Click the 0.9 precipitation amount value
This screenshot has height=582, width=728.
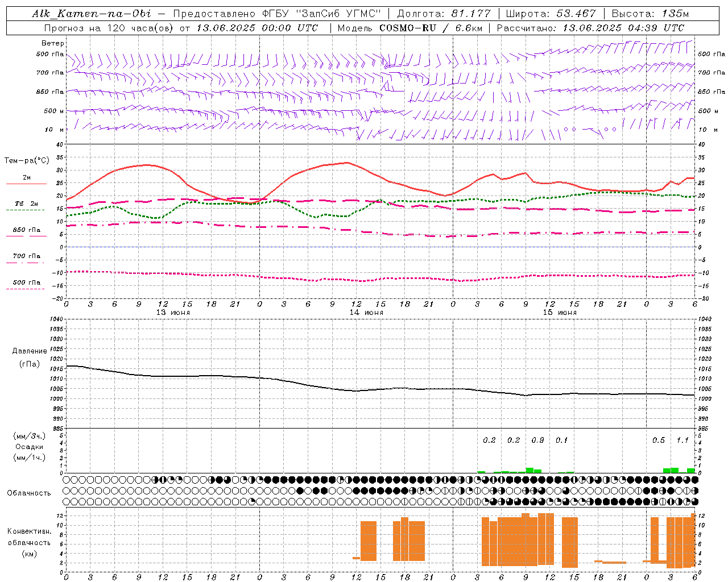pos(537,440)
